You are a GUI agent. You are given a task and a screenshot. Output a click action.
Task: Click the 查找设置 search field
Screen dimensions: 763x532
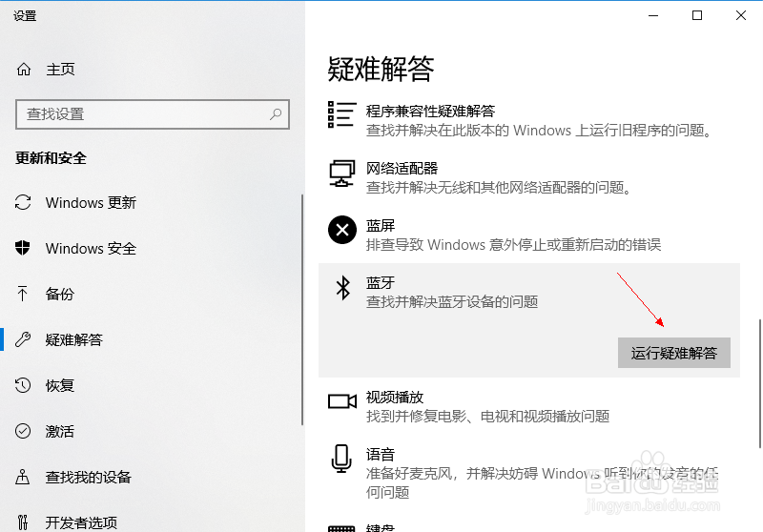[153, 114]
